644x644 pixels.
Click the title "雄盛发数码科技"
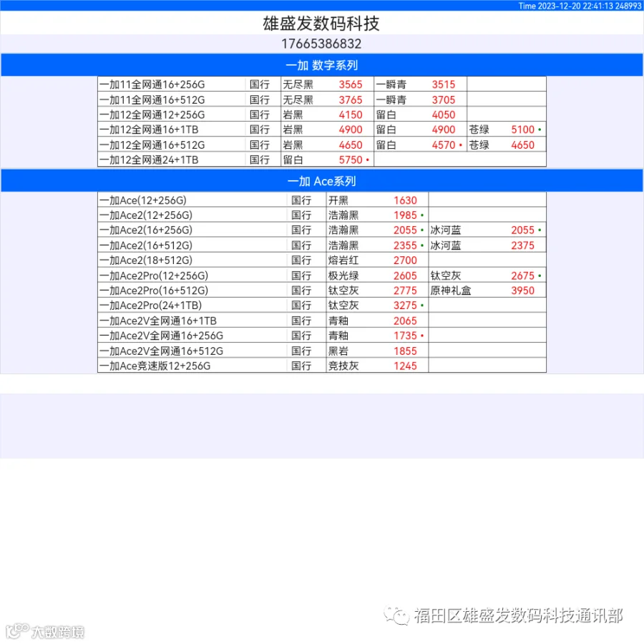[x=321, y=24]
